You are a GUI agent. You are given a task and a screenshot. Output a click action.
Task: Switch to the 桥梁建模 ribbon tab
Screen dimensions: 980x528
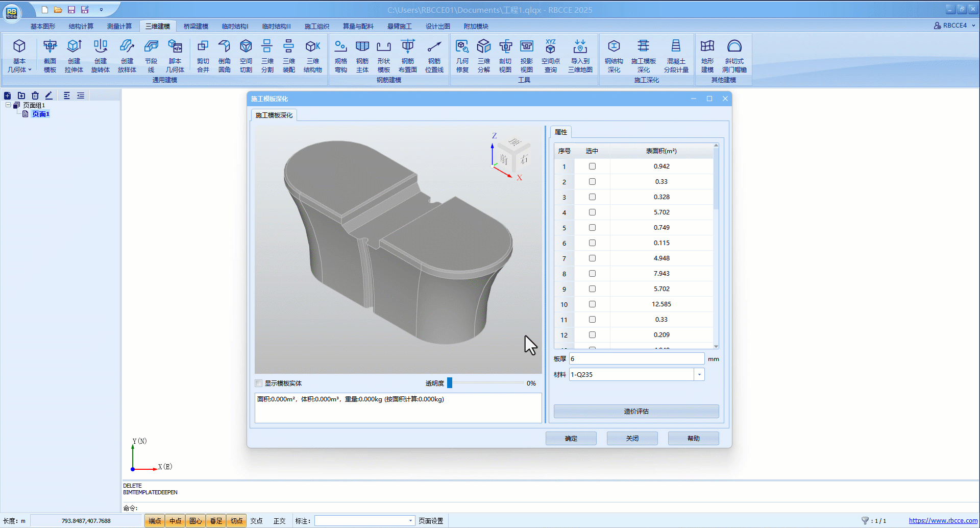click(196, 27)
